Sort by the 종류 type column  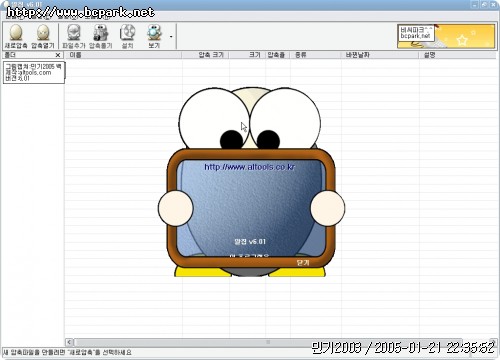click(316, 55)
